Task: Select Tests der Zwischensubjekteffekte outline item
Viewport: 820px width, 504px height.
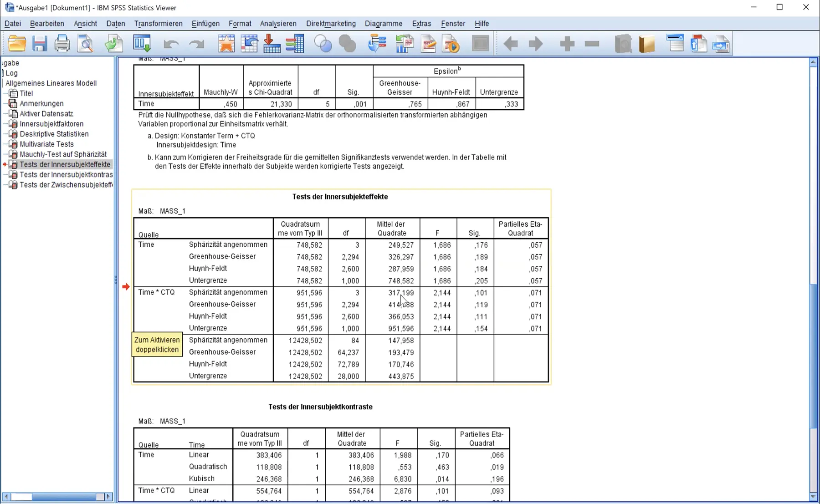Action: pos(66,185)
